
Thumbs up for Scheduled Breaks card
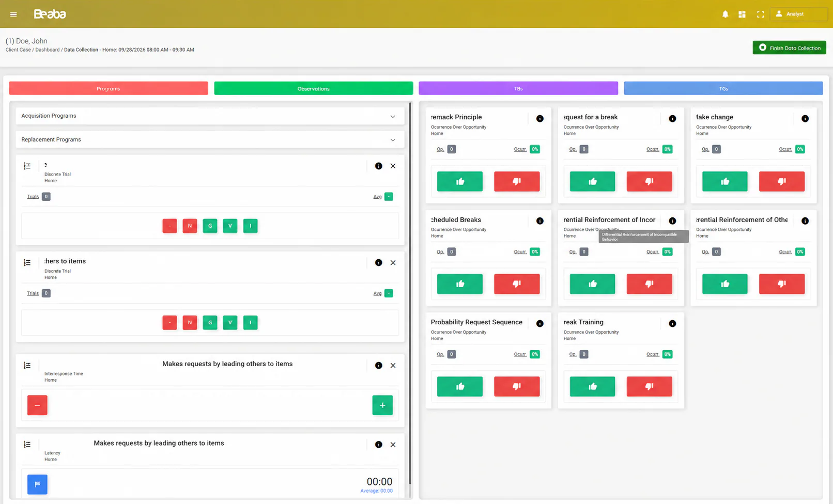pos(460,284)
